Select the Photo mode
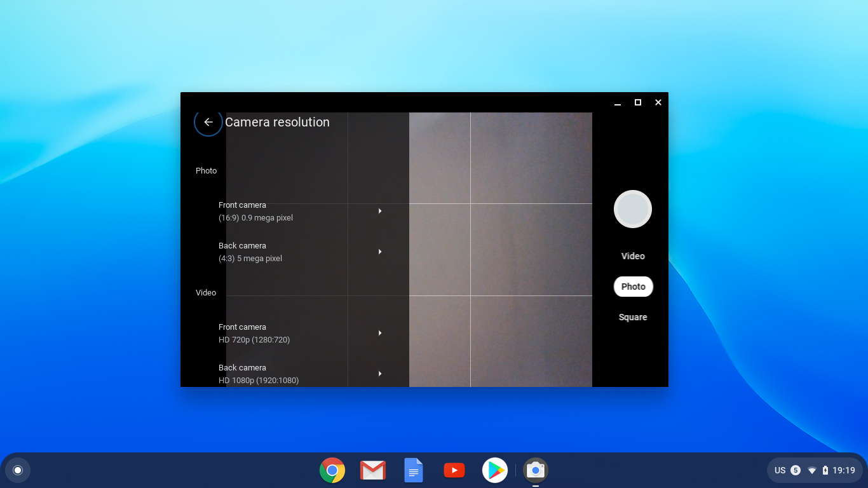 [634, 287]
